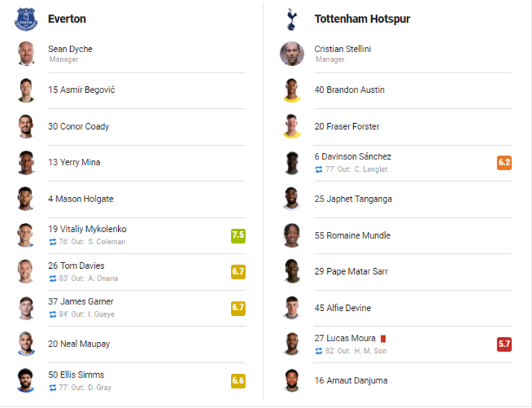The image size is (532, 408).
Task: Open player link 30 Conor Coady
Action: point(78,126)
